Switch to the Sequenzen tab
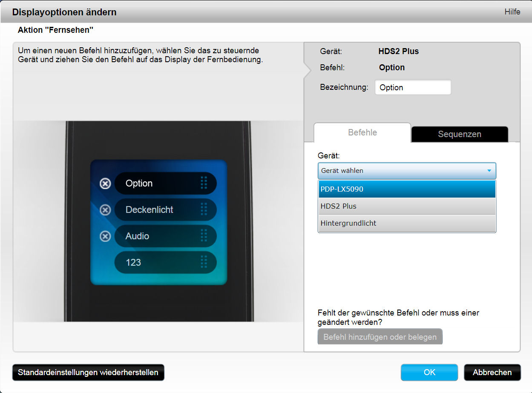Viewport: 532px width, 393px height. coord(459,134)
